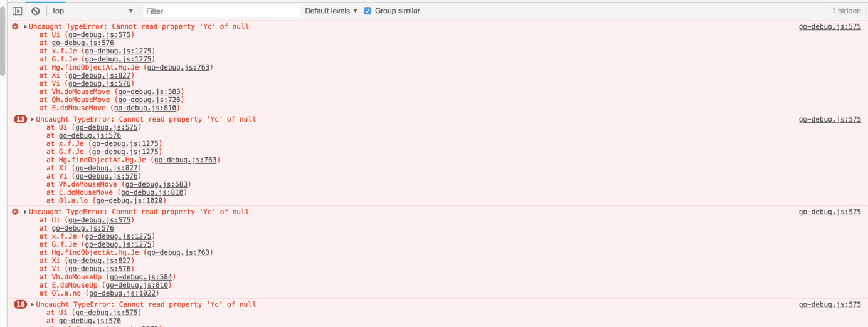Click the red error icon beside the doMouseUp error

click(15, 212)
